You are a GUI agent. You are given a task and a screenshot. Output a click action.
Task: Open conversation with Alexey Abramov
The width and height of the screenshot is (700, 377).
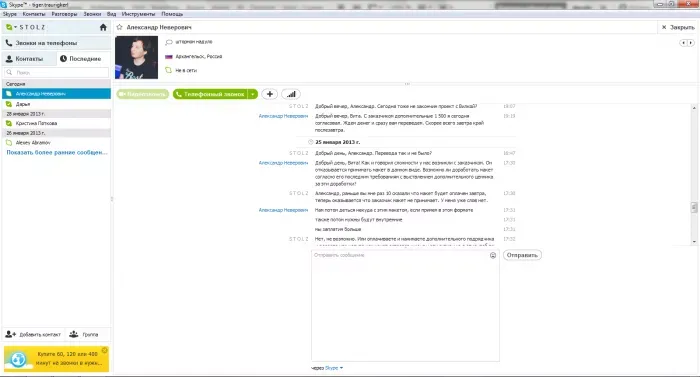pos(56,142)
